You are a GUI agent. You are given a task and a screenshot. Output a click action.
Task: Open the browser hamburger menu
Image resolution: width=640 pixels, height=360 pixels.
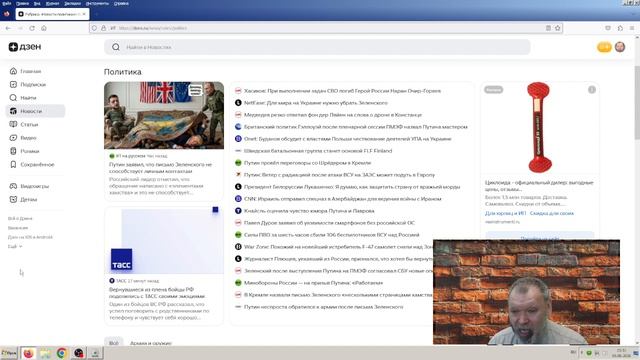(632, 28)
